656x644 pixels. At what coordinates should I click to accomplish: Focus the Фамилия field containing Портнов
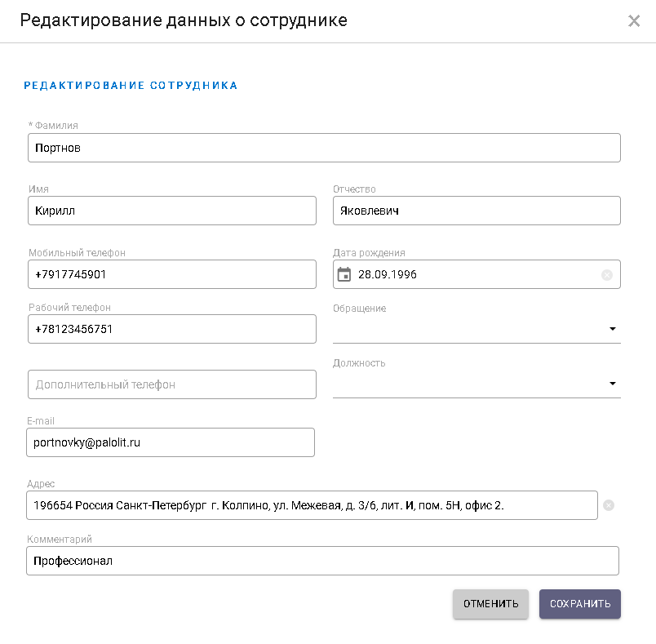point(324,148)
